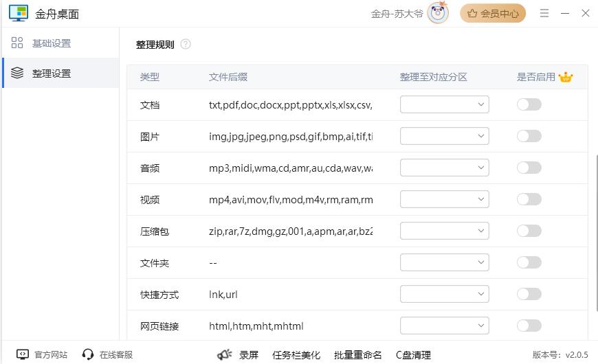598x364 pixels.
Task: Open the 快捷方式 partition combo box
Action: (444, 294)
